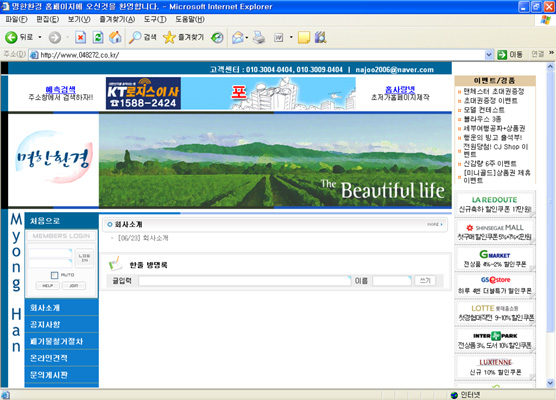Open the address bar URL dropdown

coord(489,55)
